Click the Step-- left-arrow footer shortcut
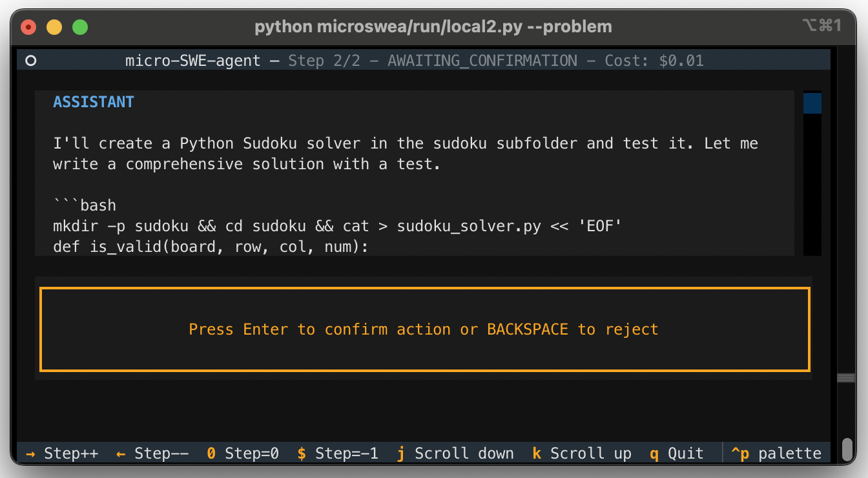Viewport: 868px width, 478px height. (x=152, y=453)
